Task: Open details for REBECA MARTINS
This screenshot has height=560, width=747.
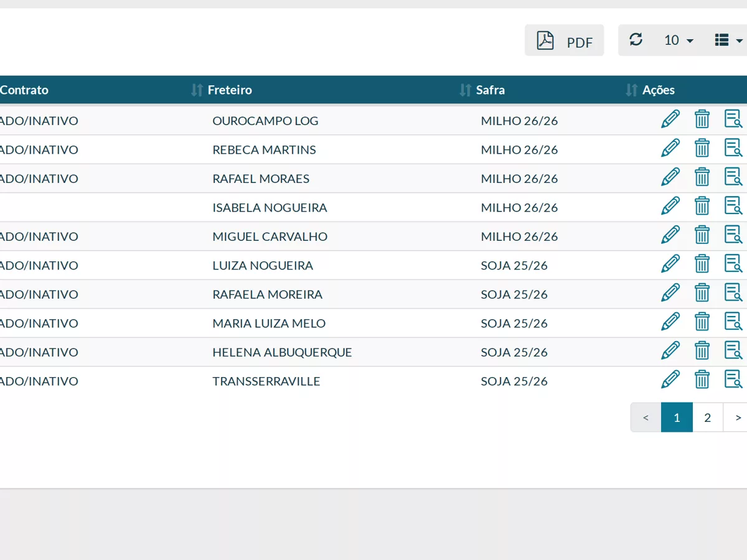Action: pos(733,148)
